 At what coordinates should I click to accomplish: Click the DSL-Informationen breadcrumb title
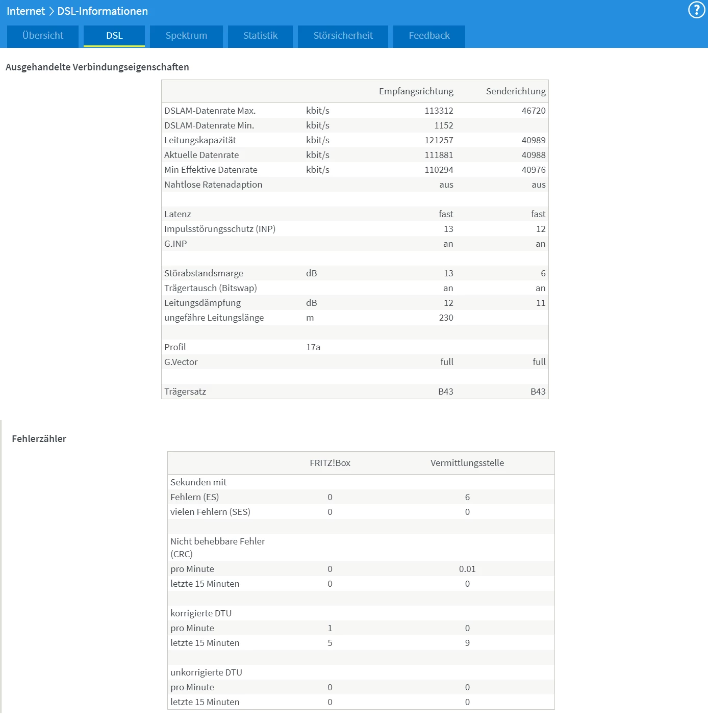point(103,11)
